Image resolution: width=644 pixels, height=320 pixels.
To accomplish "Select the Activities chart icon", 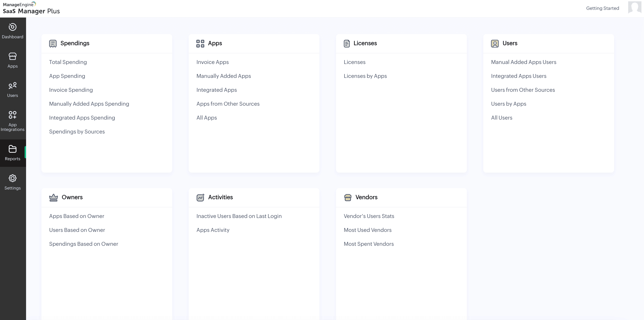I will (x=200, y=197).
